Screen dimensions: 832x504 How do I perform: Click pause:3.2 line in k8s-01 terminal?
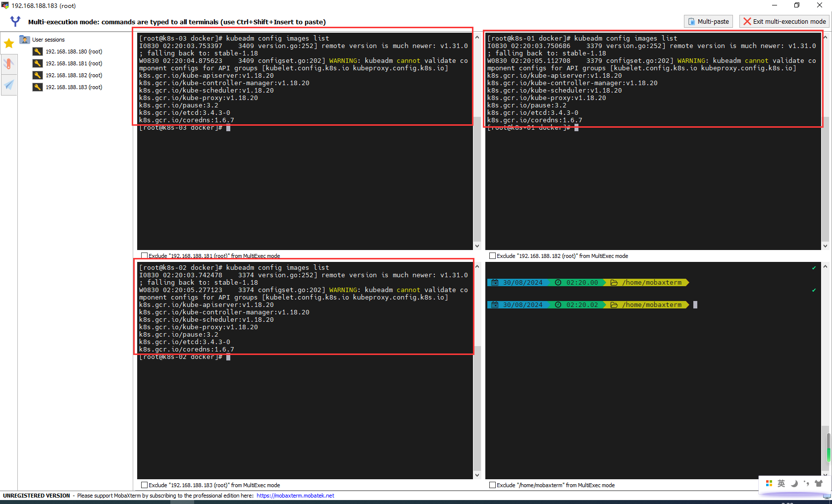tap(527, 105)
